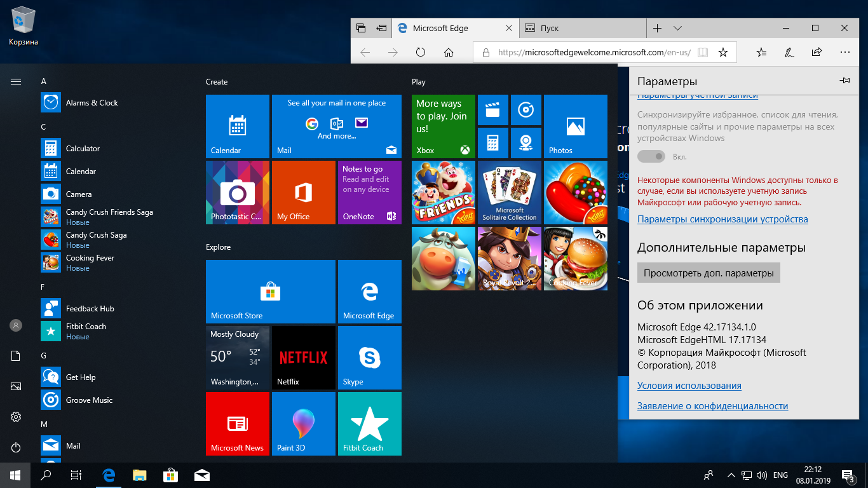The height and width of the screenshot is (488, 868).
Task: Click the Edge address bar URL
Action: coord(594,53)
